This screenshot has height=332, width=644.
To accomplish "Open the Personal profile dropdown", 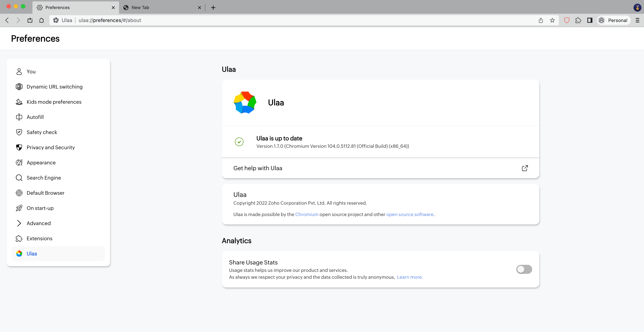I will coord(614,20).
